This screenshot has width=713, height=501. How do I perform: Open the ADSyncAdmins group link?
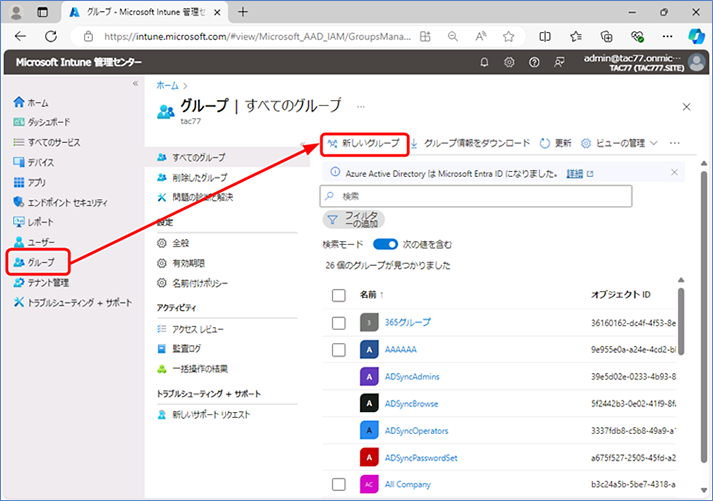tap(412, 376)
